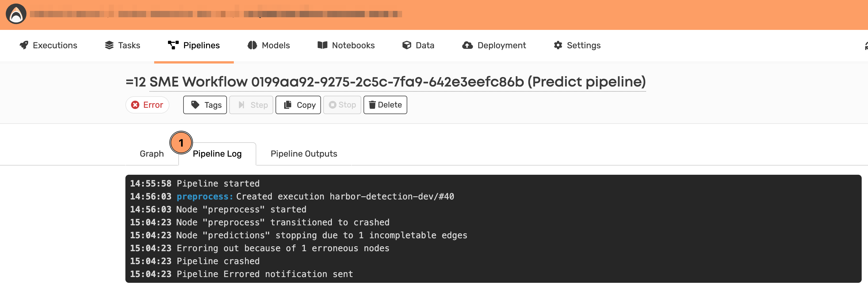Open the Pipeline Outputs tab
This screenshot has width=868, height=292.
pos(304,153)
